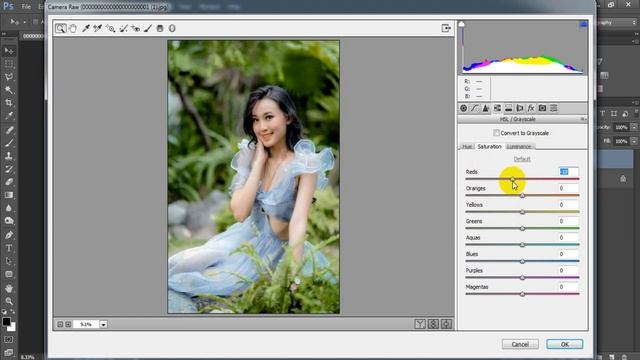640x360 pixels.
Task: Toggle the before/after preview Y icon
Action: coord(420,324)
